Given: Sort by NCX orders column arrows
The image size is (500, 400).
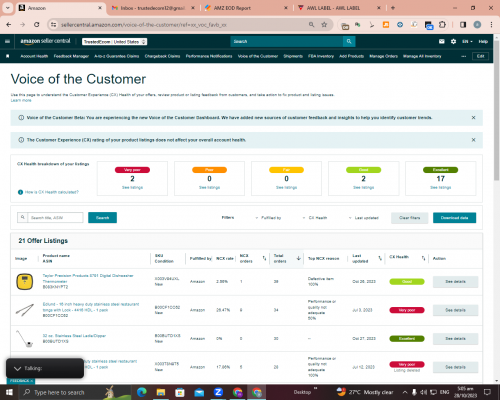Looking at the screenshot, I should [x=264, y=258].
